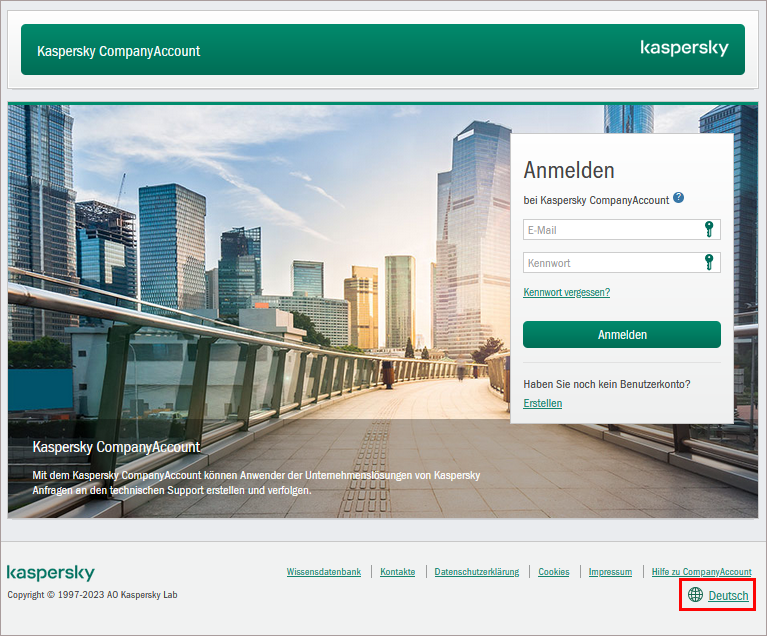Focus the E-Mail input field

coord(622,229)
